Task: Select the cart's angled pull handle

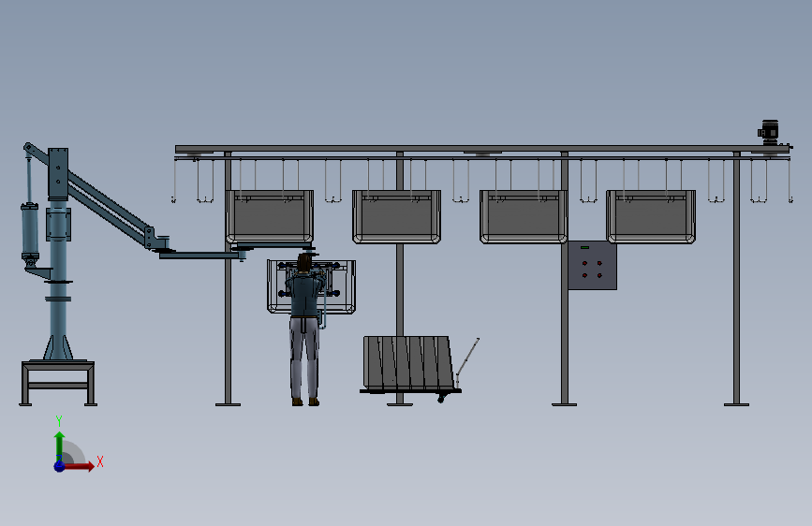Action: click(467, 358)
